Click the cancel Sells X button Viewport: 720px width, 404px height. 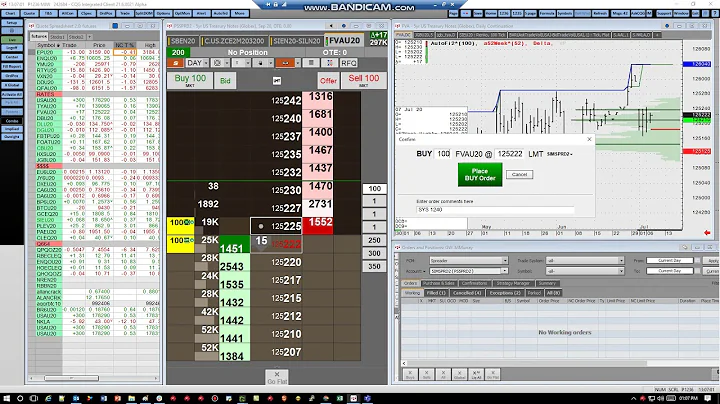[427, 374]
